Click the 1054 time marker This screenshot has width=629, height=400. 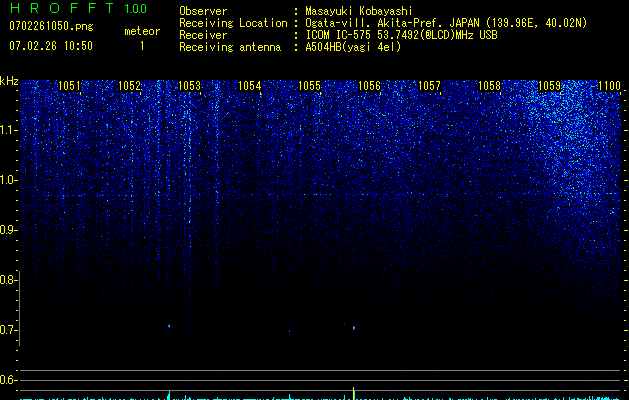249,86
